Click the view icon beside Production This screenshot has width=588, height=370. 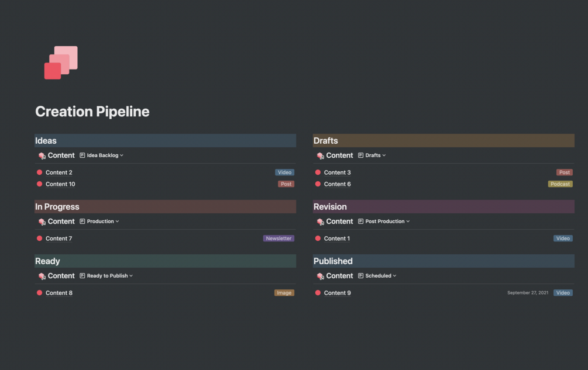[82, 222]
